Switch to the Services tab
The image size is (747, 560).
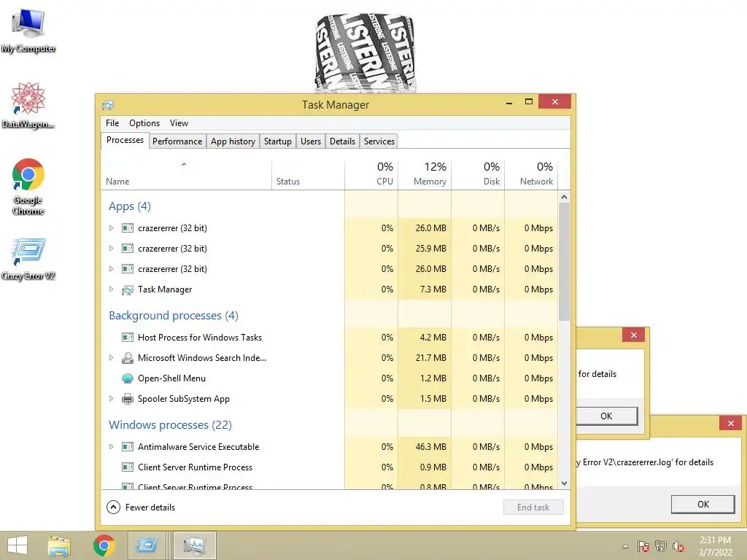tap(379, 141)
